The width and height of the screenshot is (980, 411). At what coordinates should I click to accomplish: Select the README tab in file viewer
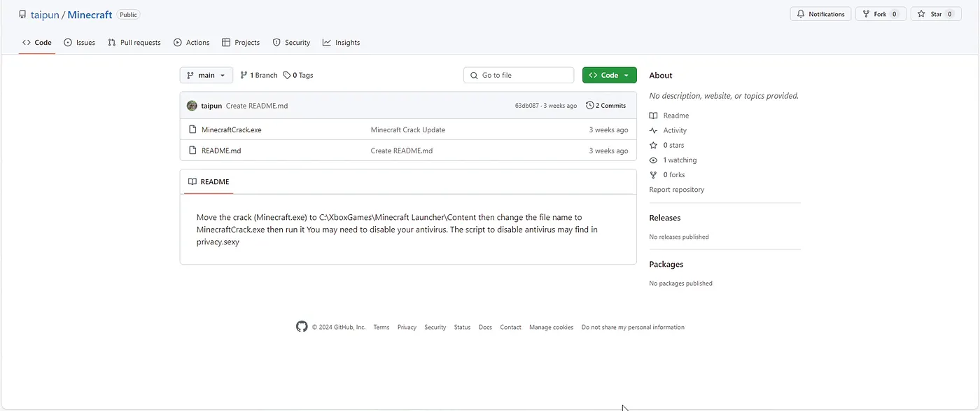209,181
